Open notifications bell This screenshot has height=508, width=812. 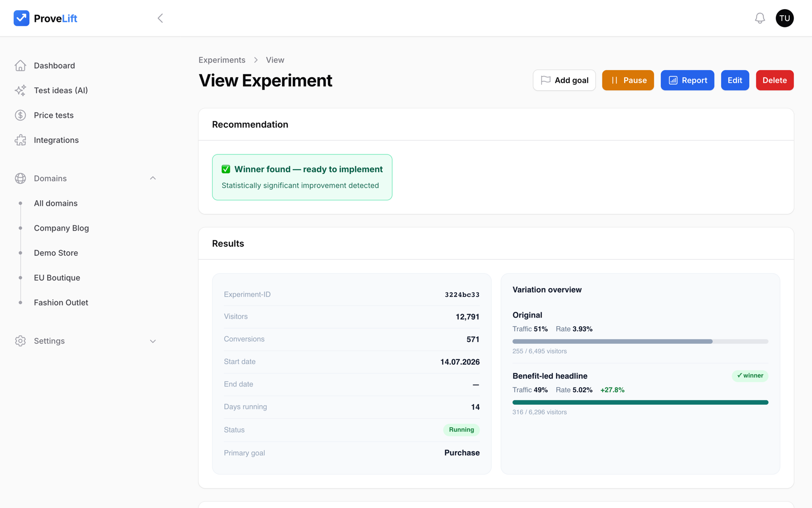760,18
